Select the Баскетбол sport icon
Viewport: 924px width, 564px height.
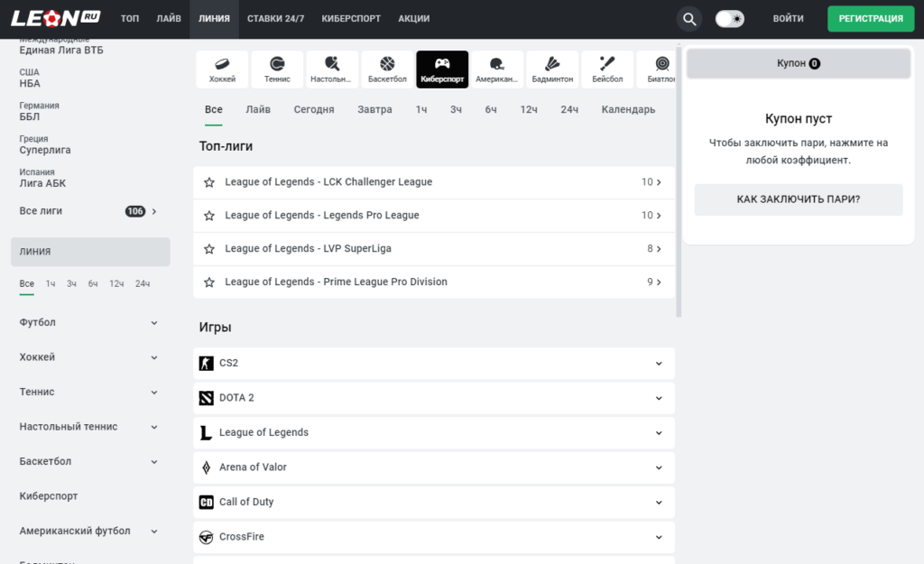(387, 69)
